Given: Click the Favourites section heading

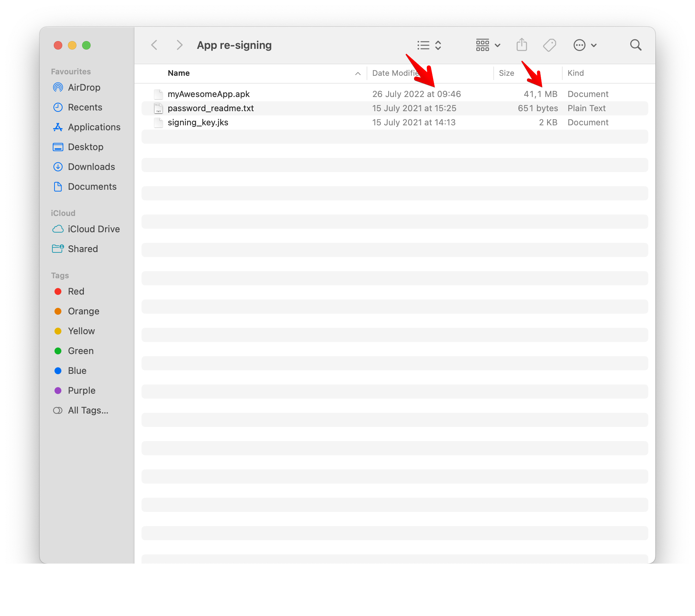Looking at the screenshot, I should (x=71, y=72).
